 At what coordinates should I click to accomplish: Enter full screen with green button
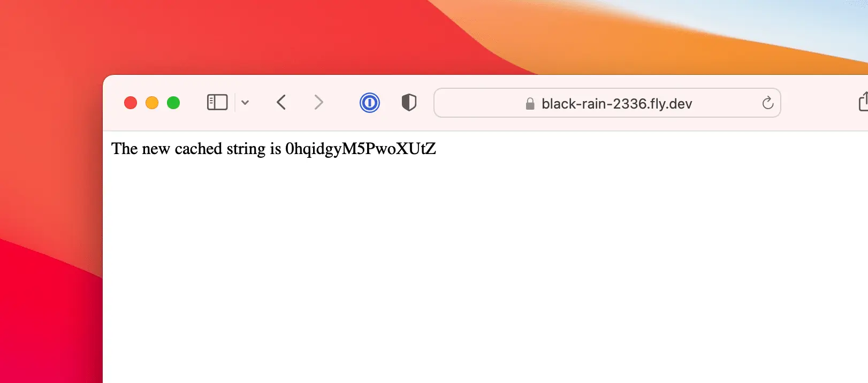pyautogui.click(x=173, y=103)
